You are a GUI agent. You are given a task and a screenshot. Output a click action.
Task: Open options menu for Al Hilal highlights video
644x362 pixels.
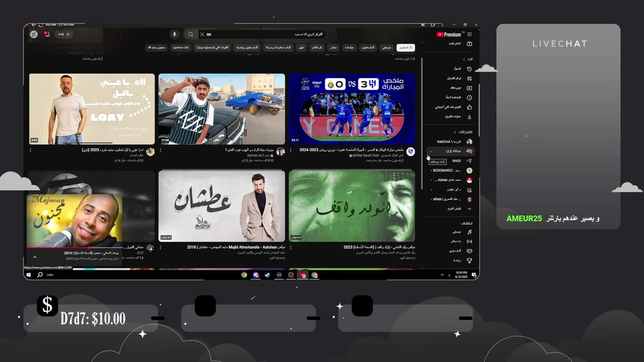(291, 150)
